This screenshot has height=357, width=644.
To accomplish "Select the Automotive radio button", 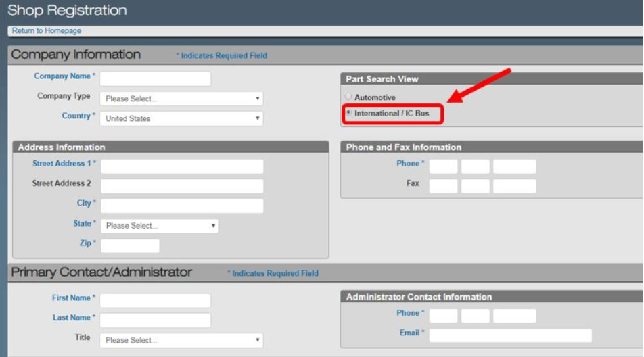I will point(348,97).
